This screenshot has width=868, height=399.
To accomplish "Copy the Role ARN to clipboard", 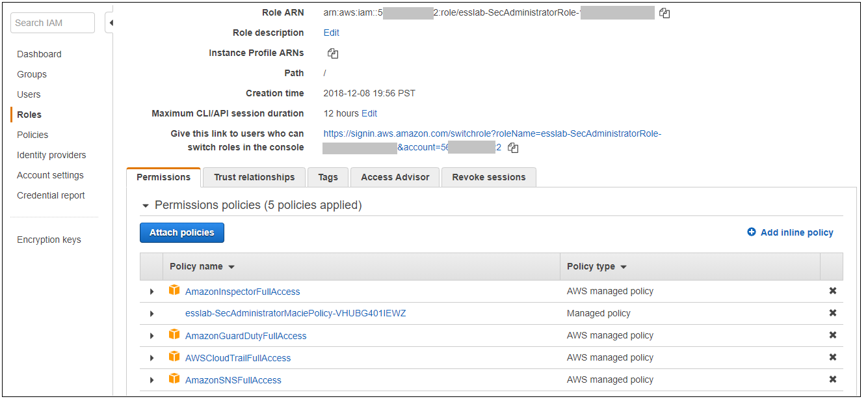I will coord(664,13).
